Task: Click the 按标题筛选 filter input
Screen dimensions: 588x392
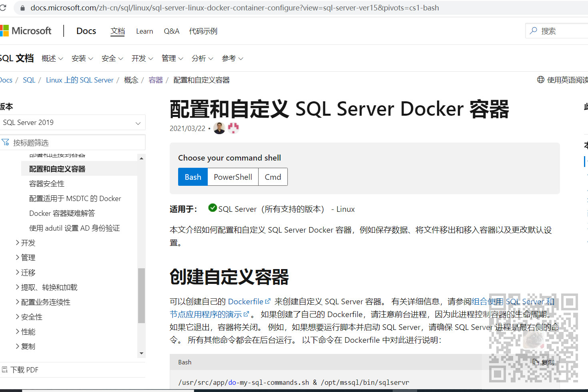Action: click(x=72, y=143)
